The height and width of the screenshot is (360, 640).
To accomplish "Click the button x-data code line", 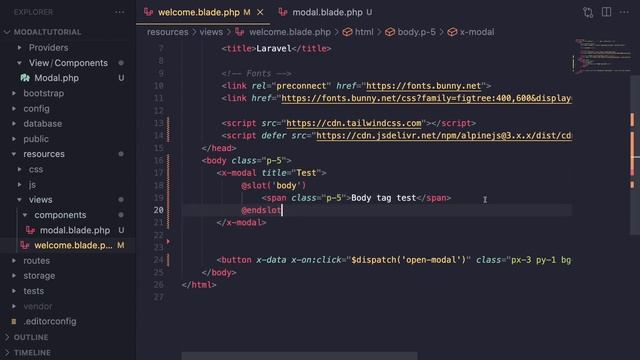I will (x=394, y=260).
